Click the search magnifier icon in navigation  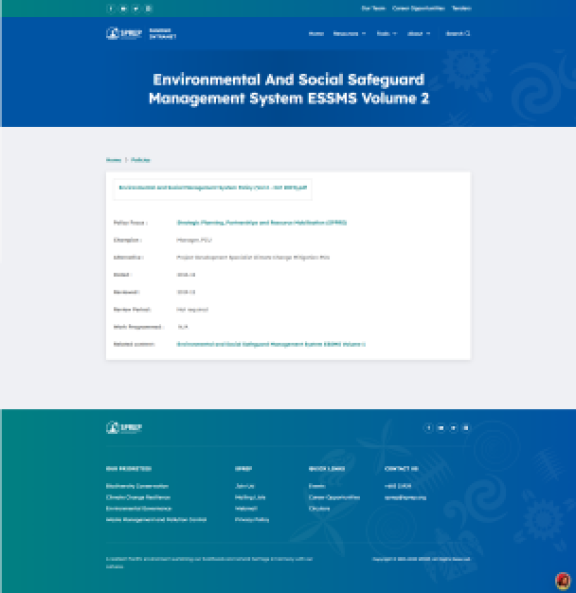tap(467, 33)
